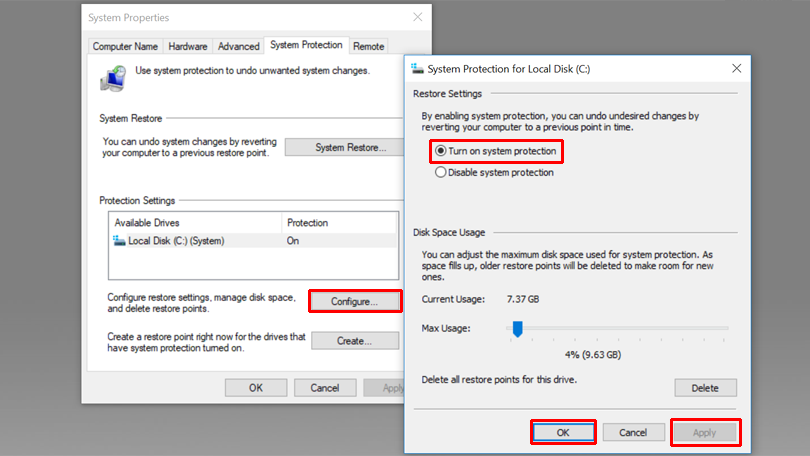The image size is (810, 456).
Task: Switch to the Remote tab
Action: tap(369, 46)
